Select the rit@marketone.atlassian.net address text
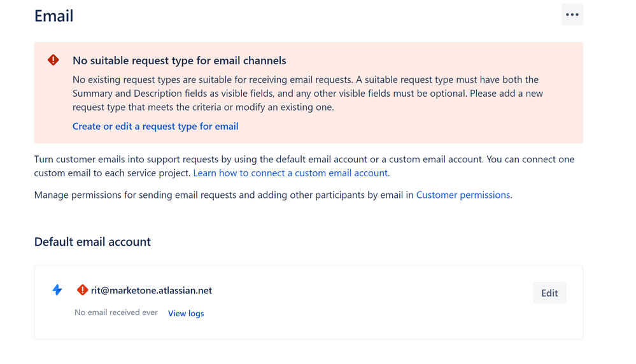This screenshot has height=364, width=636. click(152, 290)
